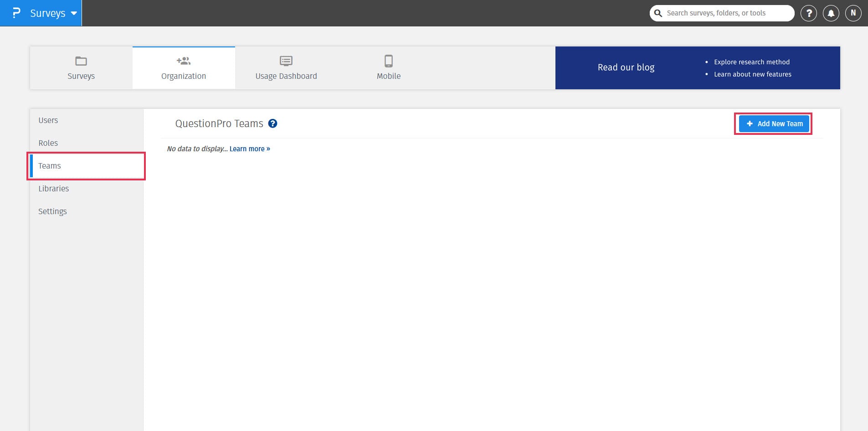The image size is (868, 431).
Task: Open the Read our blog banner
Action: (626, 67)
